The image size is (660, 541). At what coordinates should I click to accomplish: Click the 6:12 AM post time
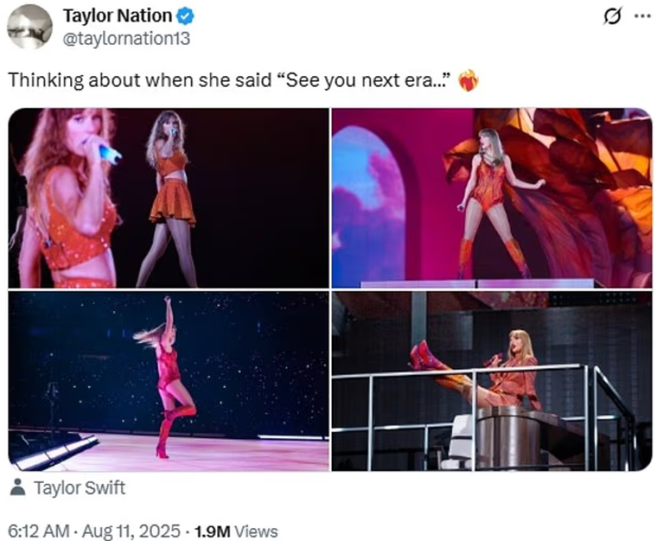point(37,531)
